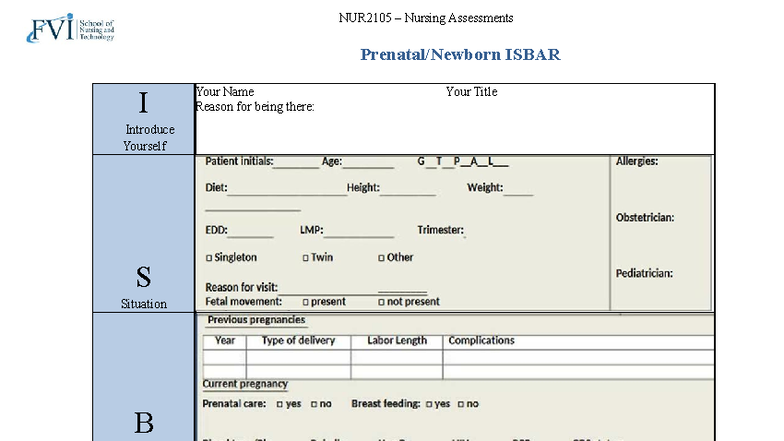Click 'NUR2105 – Nursing Assessments' header text
The width and height of the screenshot is (784, 441).
point(426,18)
